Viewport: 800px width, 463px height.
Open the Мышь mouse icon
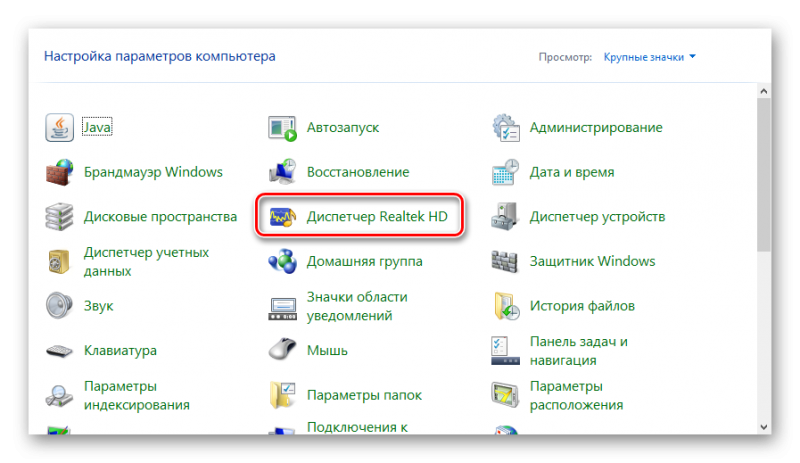[x=282, y=350]
